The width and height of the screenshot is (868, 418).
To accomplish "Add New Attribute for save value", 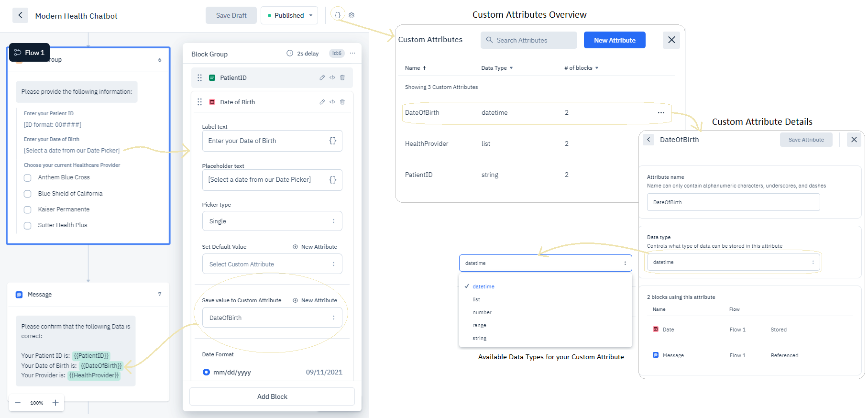I will pos(315,300).
